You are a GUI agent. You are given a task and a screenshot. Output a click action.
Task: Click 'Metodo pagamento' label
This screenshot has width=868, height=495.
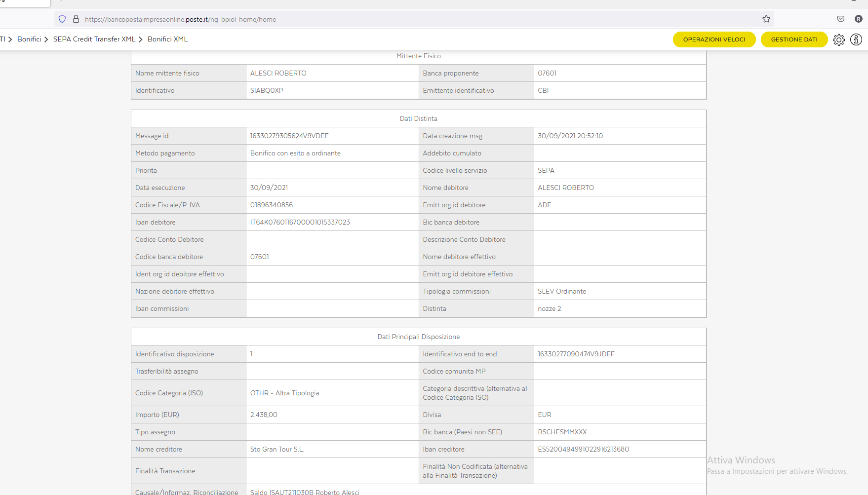[x=165, y=153]
